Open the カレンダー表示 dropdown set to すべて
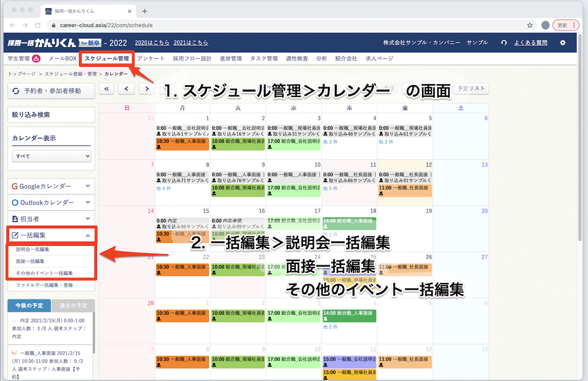 (52, 156)
